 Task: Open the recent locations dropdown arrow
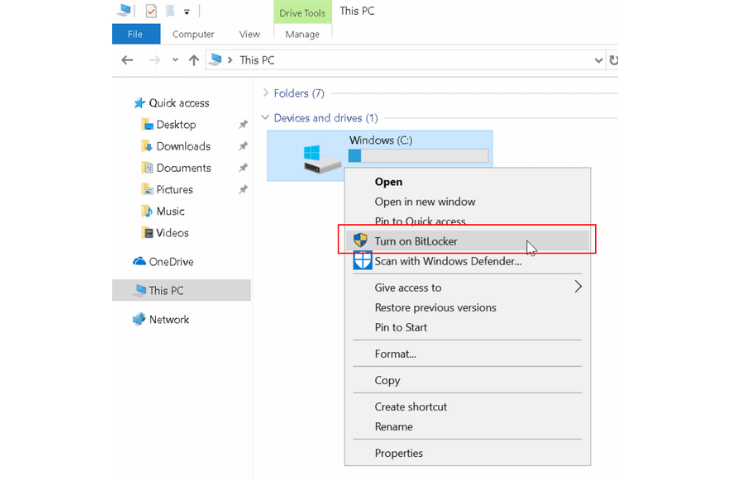click(175, 60)
